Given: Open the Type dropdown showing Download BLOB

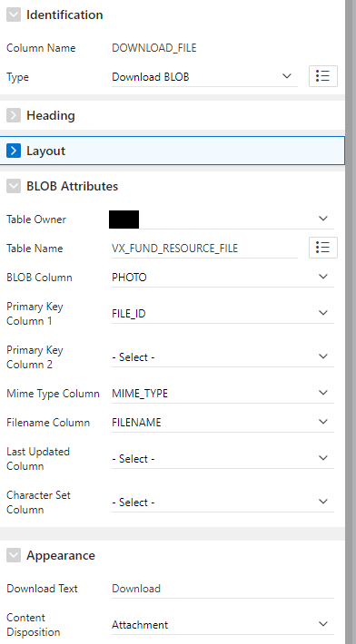Looking at the screenshot, I should point(204,77).
